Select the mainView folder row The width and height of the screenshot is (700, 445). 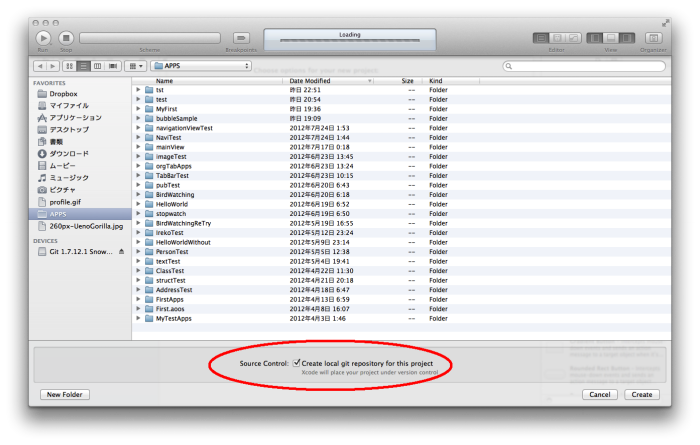[x=401, y=147]
